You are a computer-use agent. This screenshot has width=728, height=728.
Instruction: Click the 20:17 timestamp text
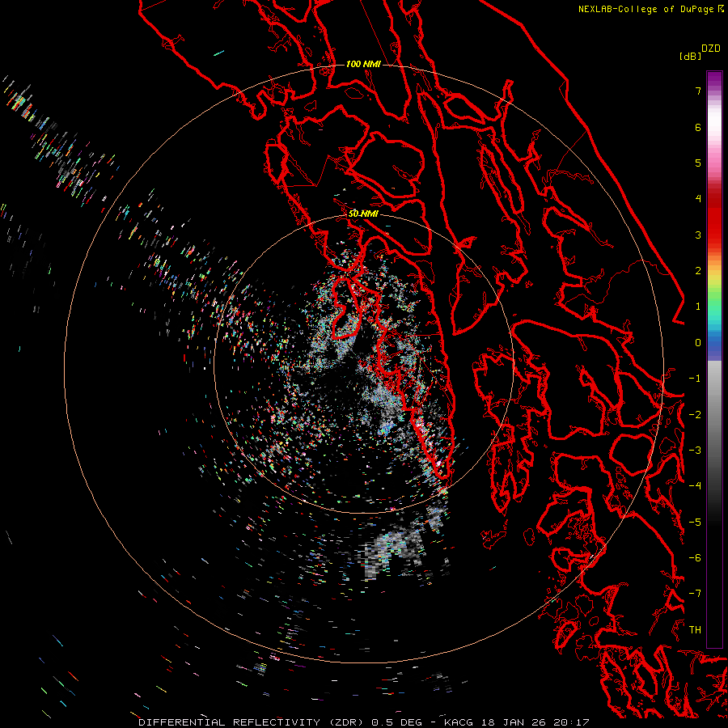coord(572,722)
